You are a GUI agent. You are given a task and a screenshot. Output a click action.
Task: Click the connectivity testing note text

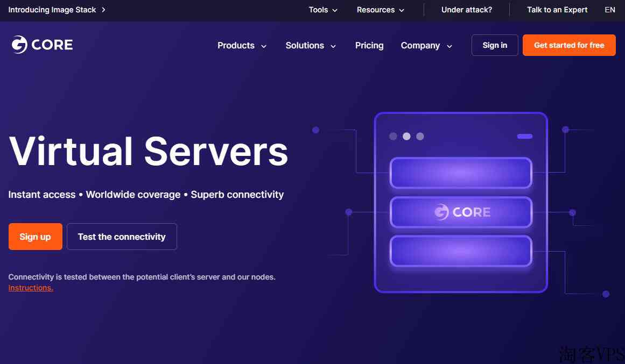(142, 277)
